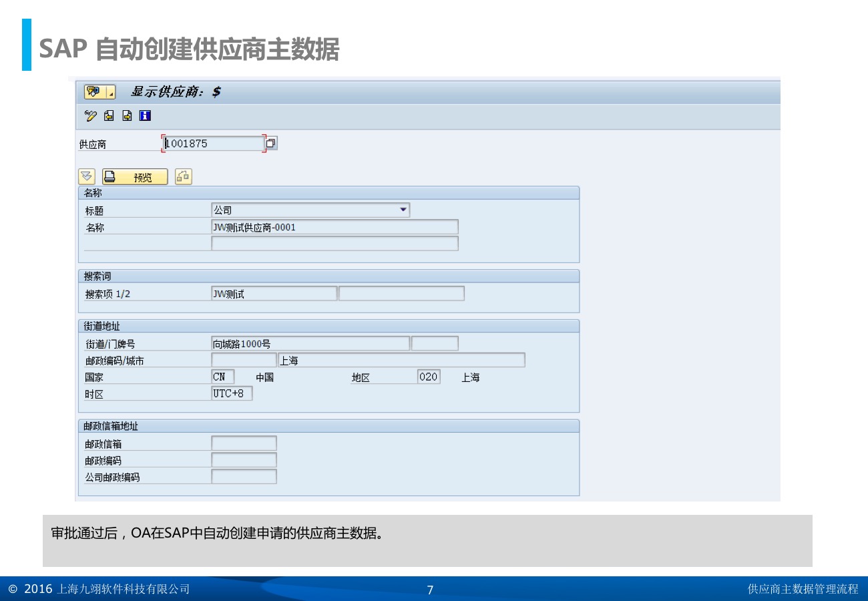Click the 供应商 number field 1001875
Screen dimensions: 868x601
(214, 143)
